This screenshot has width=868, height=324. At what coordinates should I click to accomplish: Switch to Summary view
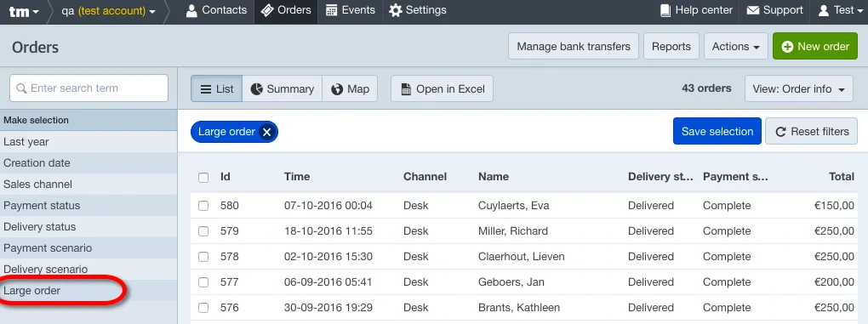[x=283, y=89]
